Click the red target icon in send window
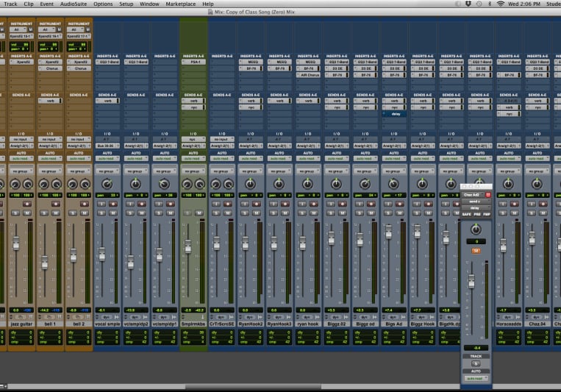 487,195
